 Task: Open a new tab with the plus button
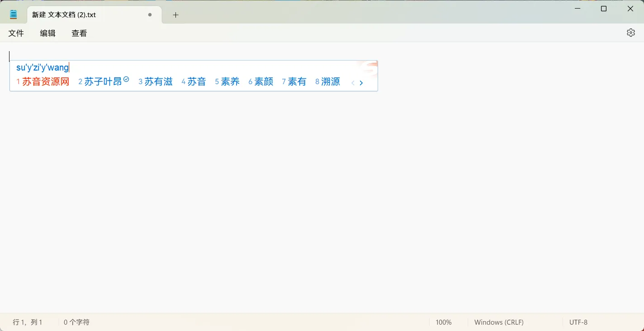[x=175, y=14]
